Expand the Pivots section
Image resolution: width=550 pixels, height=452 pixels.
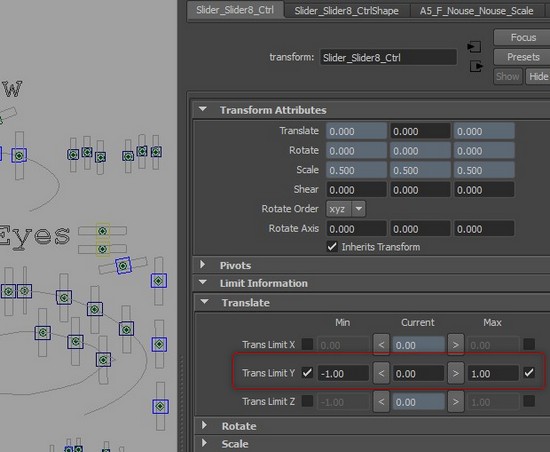[x=202, y=265]
